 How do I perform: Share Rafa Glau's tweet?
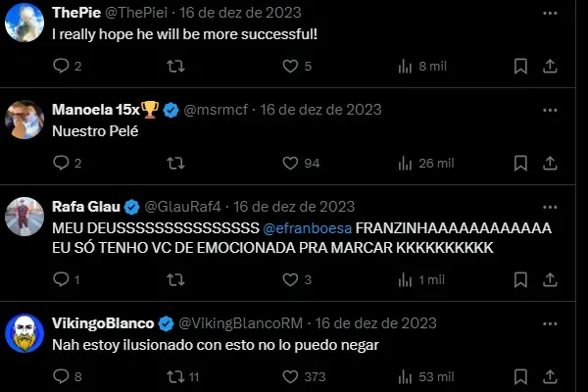click(x=551, y=280)
